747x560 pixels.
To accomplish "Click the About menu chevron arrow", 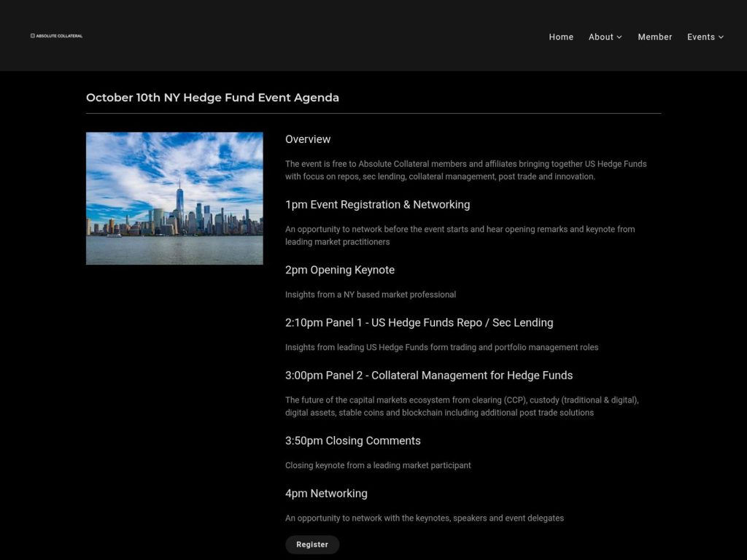I will 621,37.
